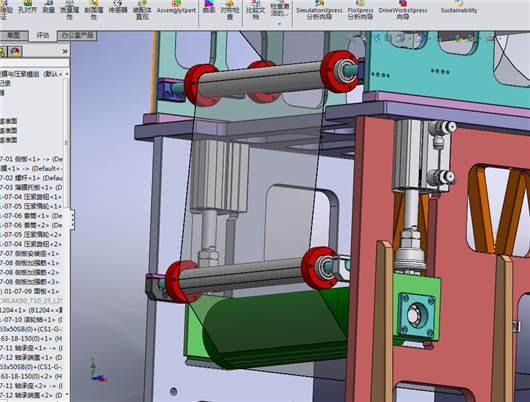Open the Sustainability tool
This screenshot has height=402, width=530.
click(459, 7)
